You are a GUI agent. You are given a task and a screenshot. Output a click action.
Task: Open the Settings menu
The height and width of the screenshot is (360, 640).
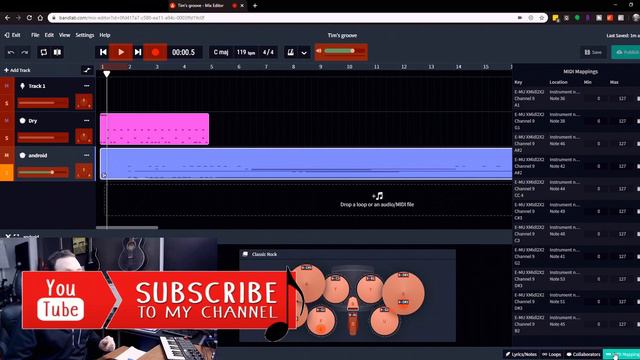(85, 35)
